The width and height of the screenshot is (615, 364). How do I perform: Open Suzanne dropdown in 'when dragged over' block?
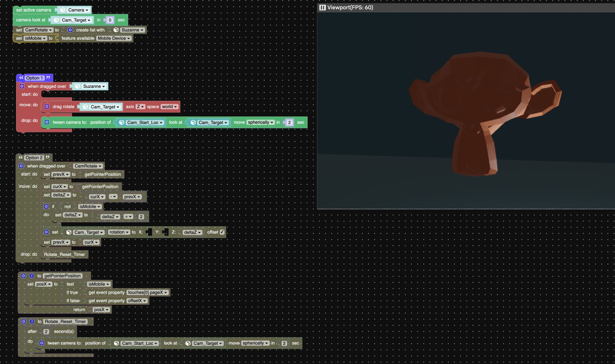(94, 86)
